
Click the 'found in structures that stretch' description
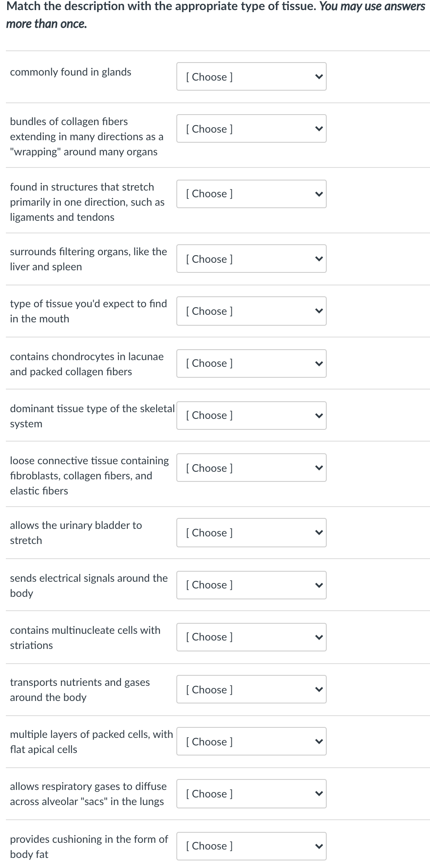87,202
